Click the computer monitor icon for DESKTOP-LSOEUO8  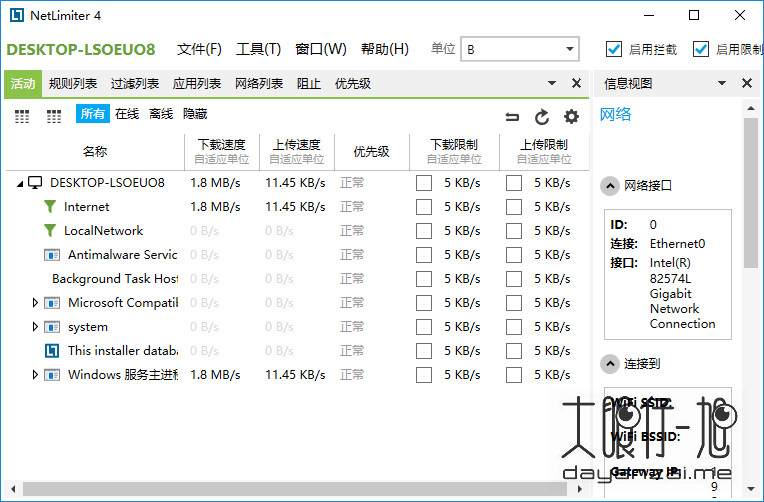pos(35,183)
